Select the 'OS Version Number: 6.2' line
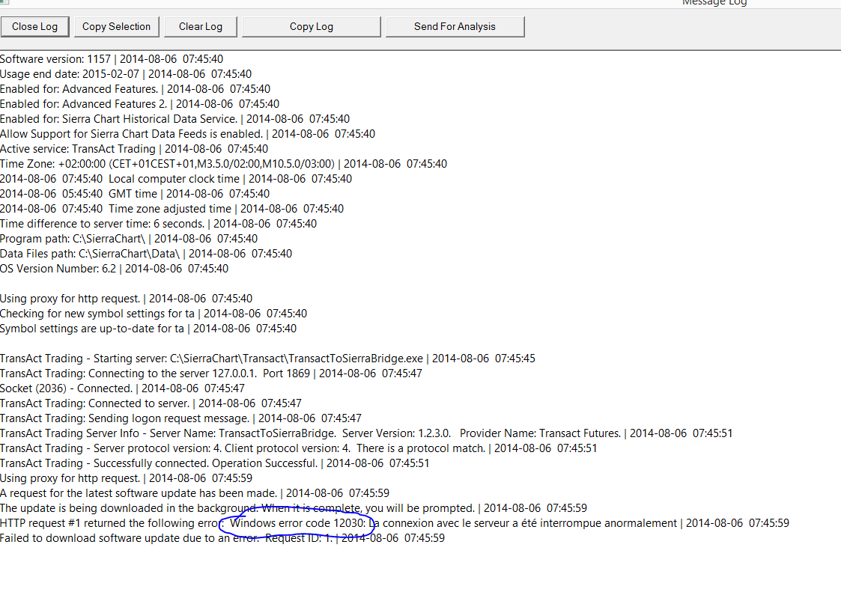Screen dimensions: 841x616 click(x=115, y=269)
